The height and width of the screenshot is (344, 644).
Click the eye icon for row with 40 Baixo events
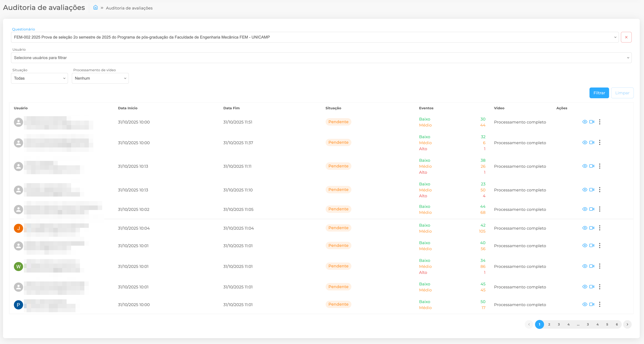coord(584,245)
